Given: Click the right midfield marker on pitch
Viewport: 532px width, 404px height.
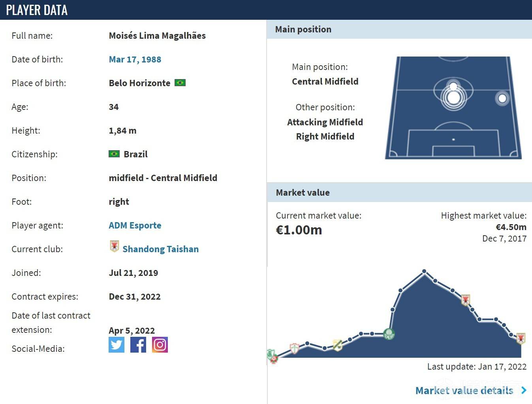Looking at the screenshot, I should click(502, 98).
